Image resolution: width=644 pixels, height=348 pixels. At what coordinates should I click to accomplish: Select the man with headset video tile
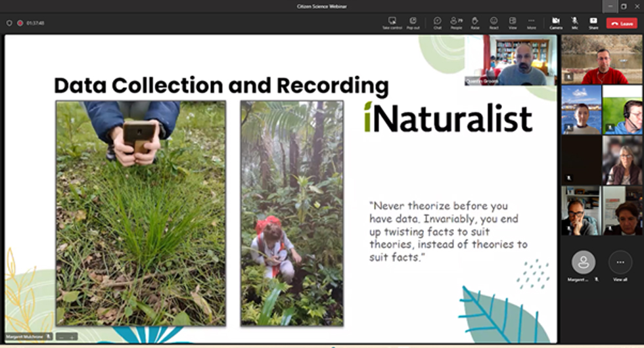tap(622, 110)
